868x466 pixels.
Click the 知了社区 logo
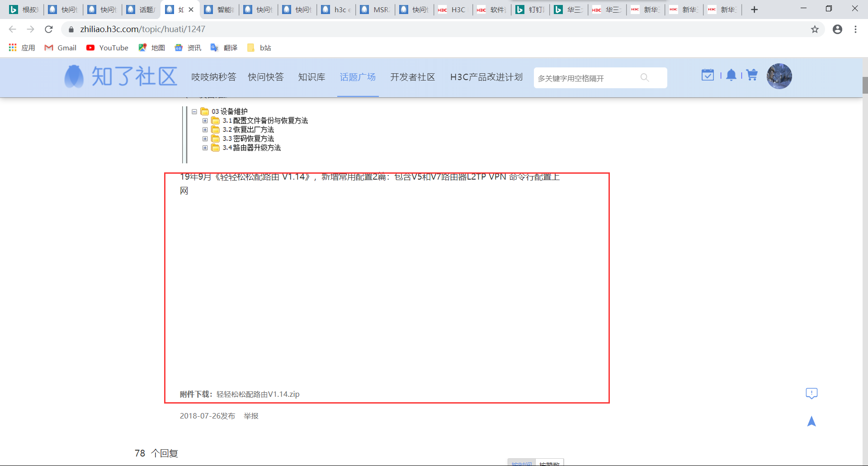pyautogui.click(x=120, y=76)
